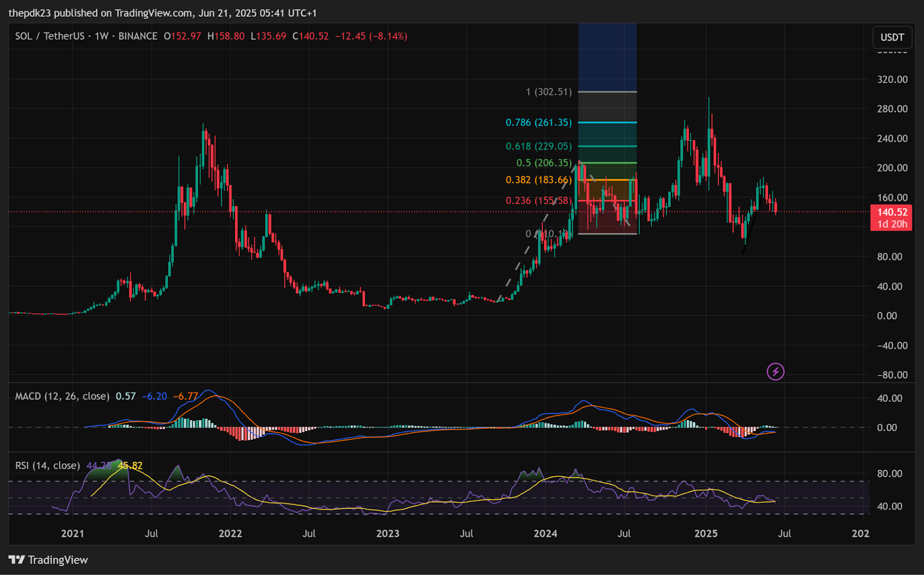This screenshot has height=575, width=924.
Task: Click the purple lightning bolt icon
Action: (775, 372)
